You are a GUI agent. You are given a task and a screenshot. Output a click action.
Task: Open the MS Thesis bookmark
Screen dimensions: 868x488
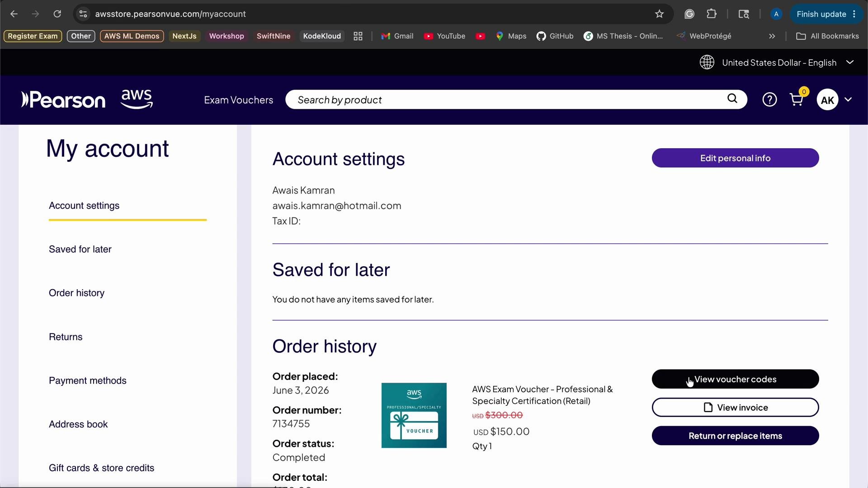click(623, 36)
